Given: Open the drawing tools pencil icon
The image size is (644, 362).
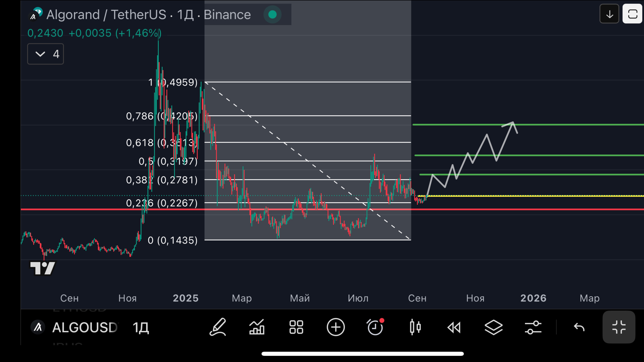Looking at the screenshot, I should [x=218, y=327].
